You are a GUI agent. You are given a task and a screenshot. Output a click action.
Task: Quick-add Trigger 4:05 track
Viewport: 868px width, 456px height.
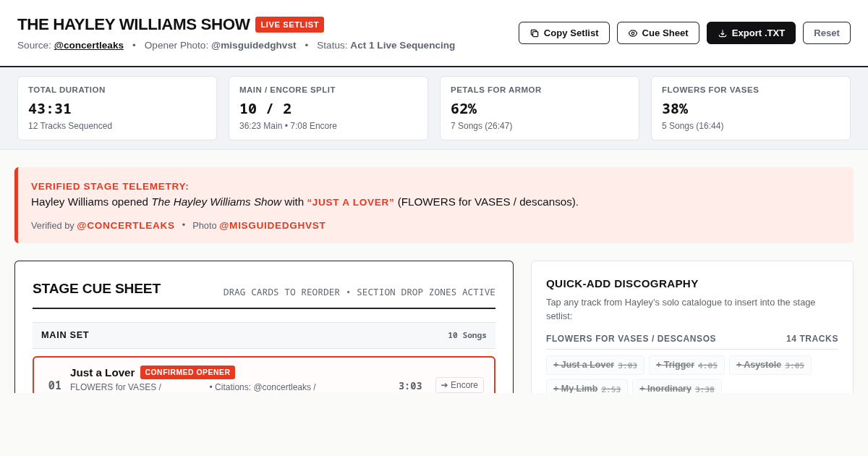[x=686, y=365]
